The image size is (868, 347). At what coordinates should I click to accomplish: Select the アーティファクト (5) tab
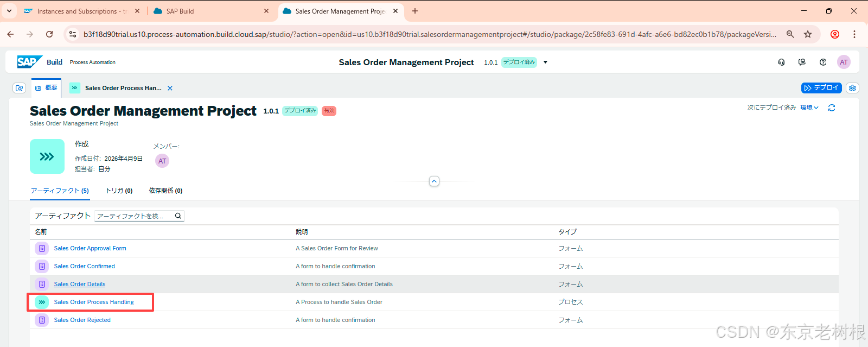pos(60,191)
